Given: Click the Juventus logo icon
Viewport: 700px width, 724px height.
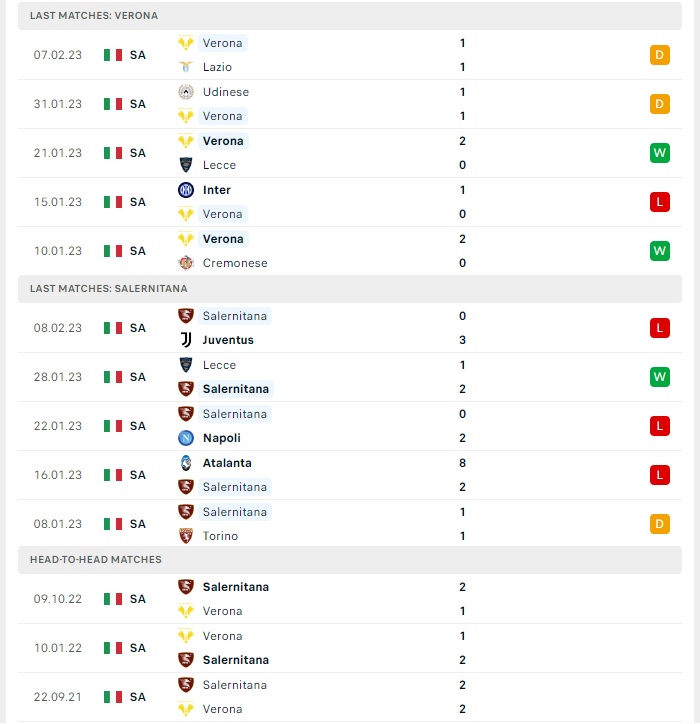Looking at the screenshot, I should pos(186,340).
